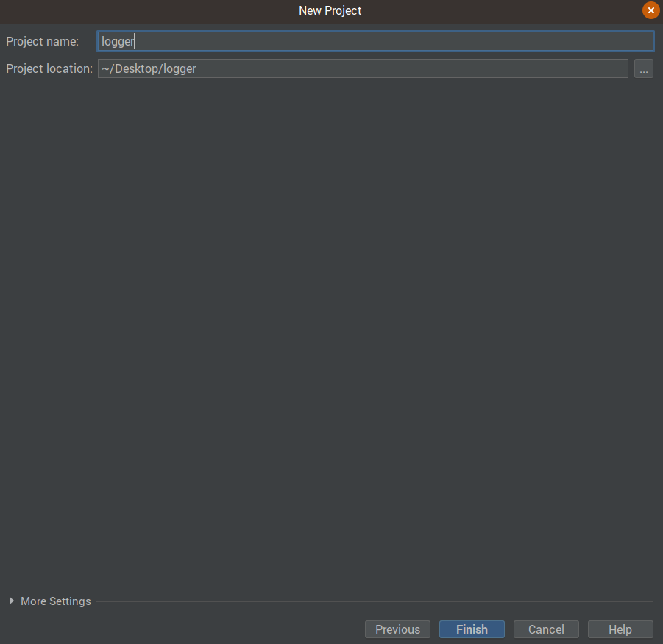Cancel the new project creation
Image resolution: width=663 pixels, height=644 pixels.
coord(546,629)
